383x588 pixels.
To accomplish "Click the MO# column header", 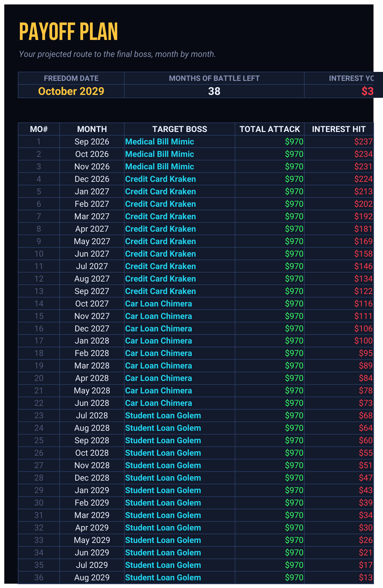I will [x=39, y=129].
